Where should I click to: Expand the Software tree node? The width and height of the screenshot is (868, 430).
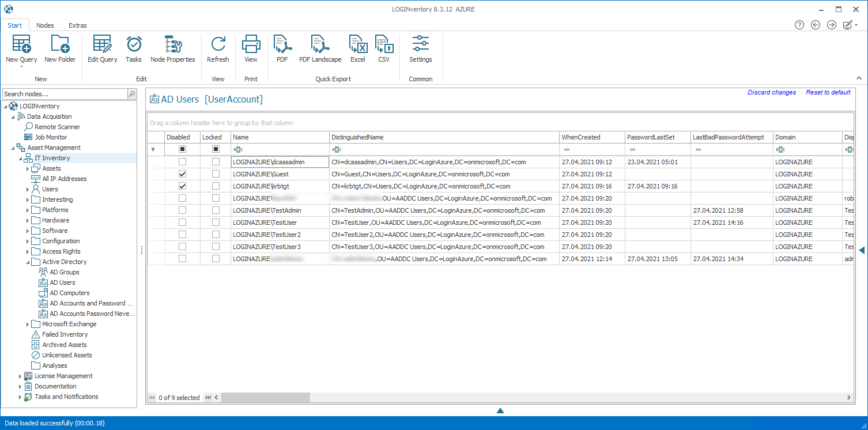[27, 231]
